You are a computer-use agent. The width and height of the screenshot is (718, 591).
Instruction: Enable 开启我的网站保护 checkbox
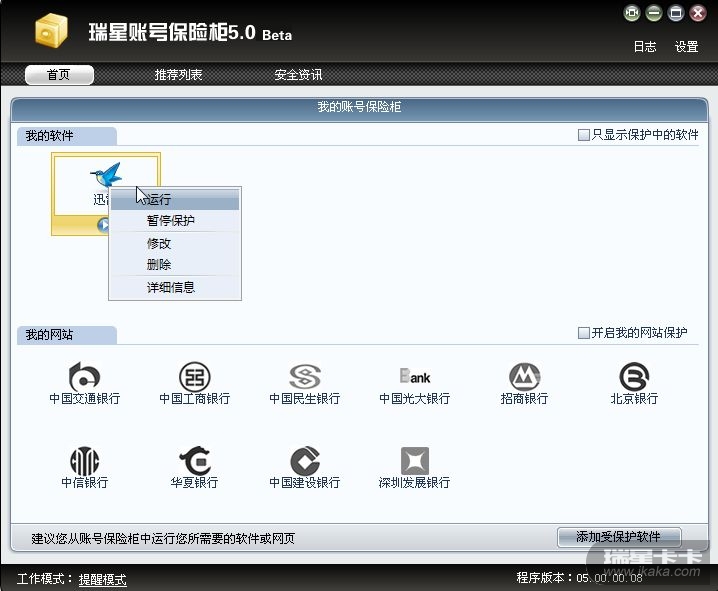pos(583,333)
